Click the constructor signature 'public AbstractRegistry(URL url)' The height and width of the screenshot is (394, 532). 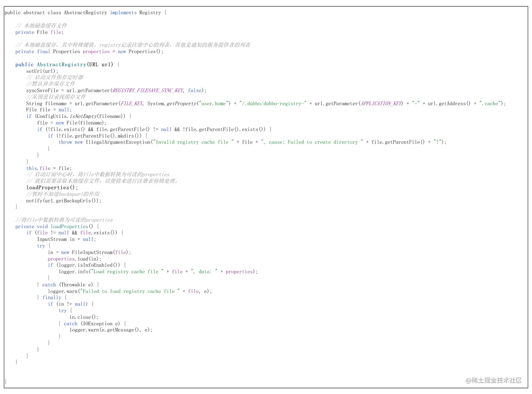point(64,64)
